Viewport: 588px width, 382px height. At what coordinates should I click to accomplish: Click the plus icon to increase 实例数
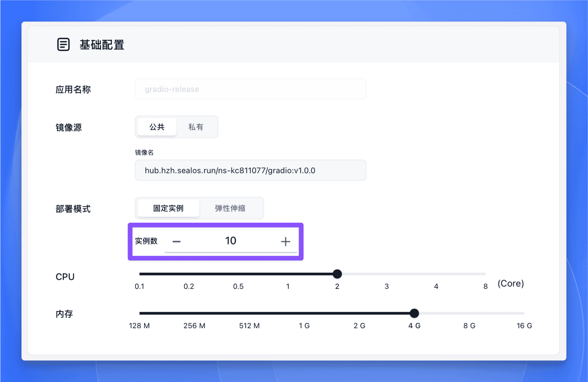coord(285,241)
